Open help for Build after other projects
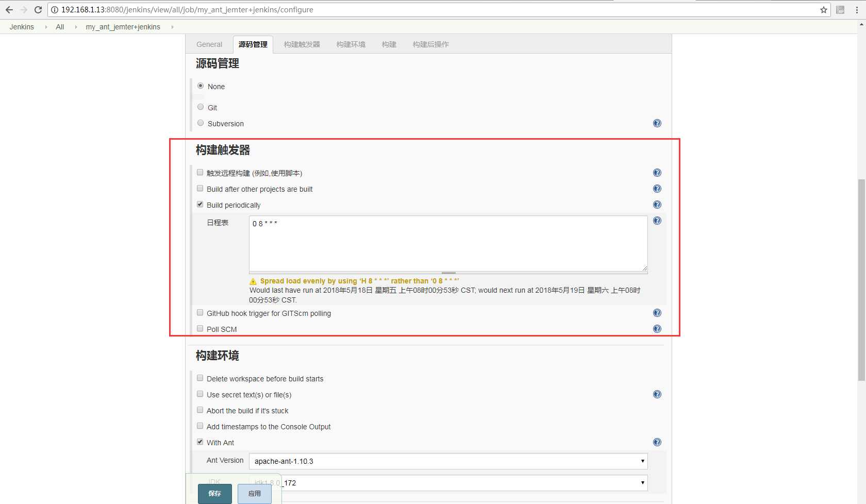The height and width of the screenshot is (504, 866). [x=657, y=189]
